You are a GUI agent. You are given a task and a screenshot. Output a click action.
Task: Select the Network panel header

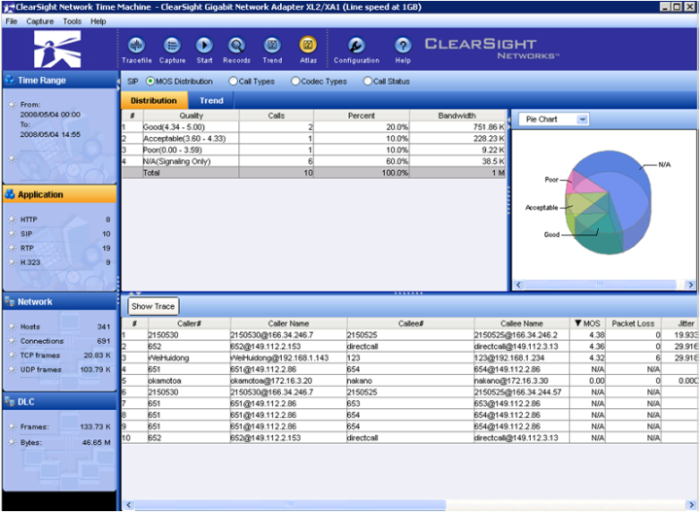[x=60, y=302]
